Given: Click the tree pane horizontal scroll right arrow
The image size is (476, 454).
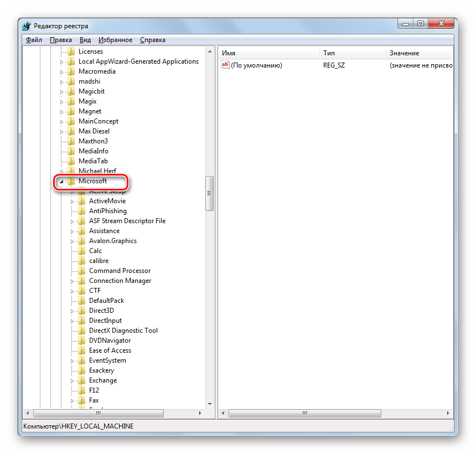Looking at the screenshot, I should tap(200, 414).
